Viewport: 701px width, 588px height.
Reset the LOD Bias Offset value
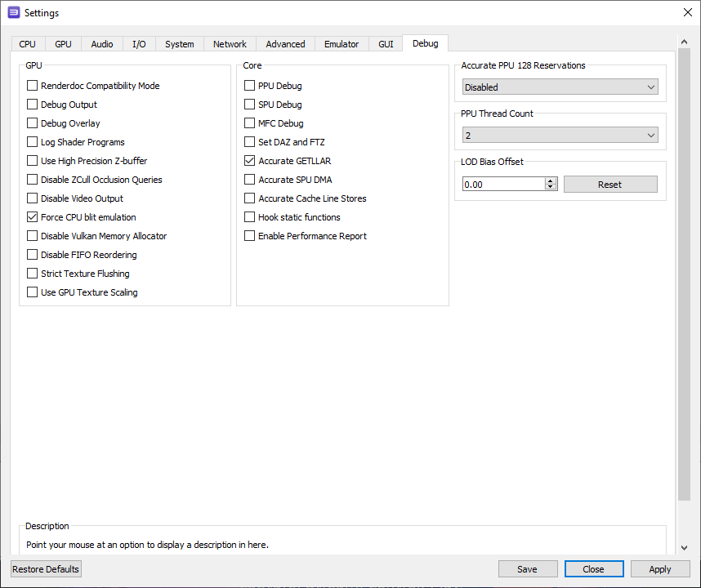[610, 184]
